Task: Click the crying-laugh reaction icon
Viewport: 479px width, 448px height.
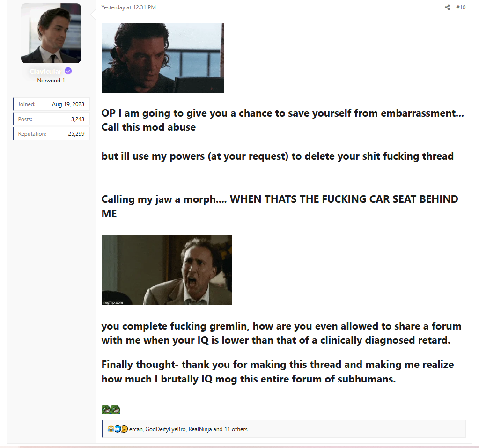Action: [x=111, y=429]
